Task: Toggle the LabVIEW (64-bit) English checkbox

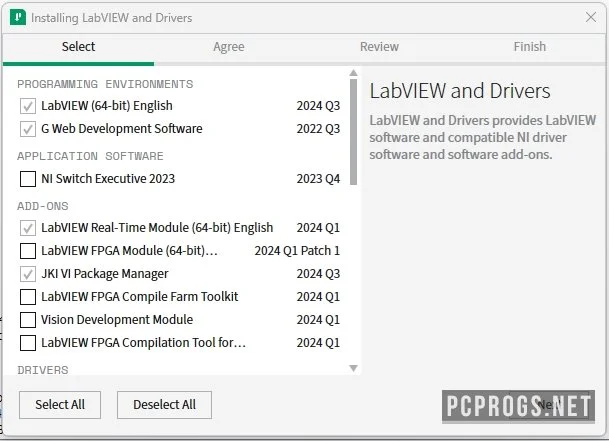Action: [28, 106]
